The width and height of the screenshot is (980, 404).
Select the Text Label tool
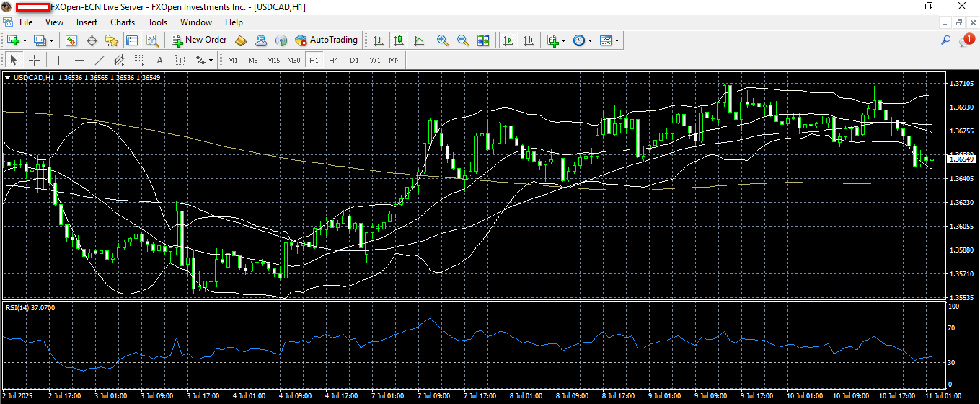[180, 60]
